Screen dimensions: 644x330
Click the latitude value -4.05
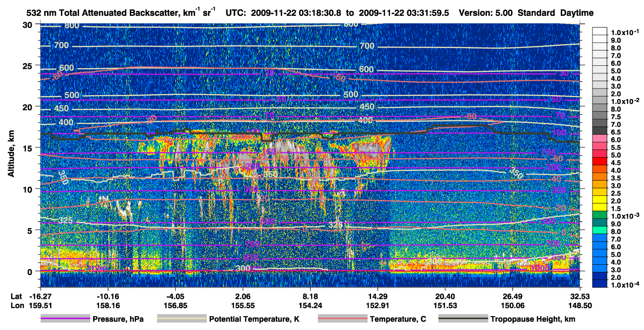click(175, 296)
